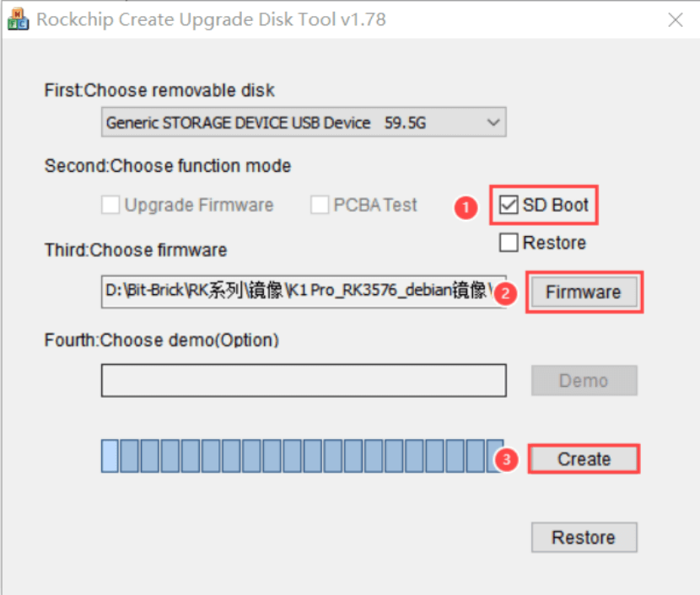Screen dimensions: 700x595
Task: Toggle the SD Boot checkbox
Action: coord(509,205)
